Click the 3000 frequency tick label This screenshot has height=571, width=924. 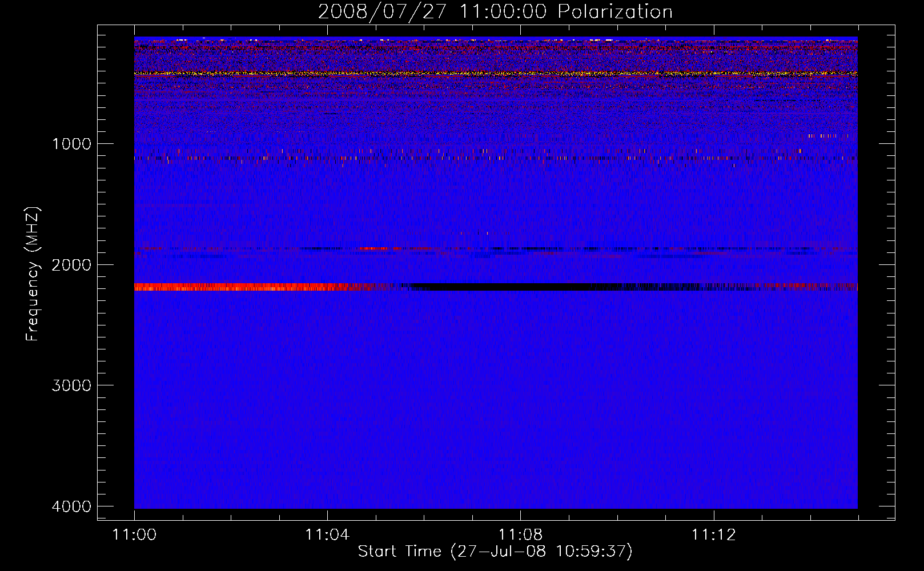coord(71,385)
